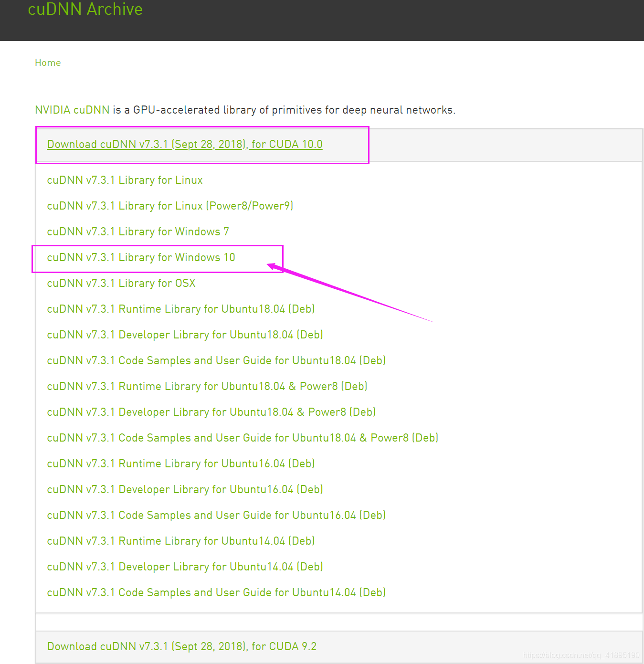Get Developer Library for Ubuntu18.04 (Deb)
The image size is (644, 664).
[x=185, y=335]
